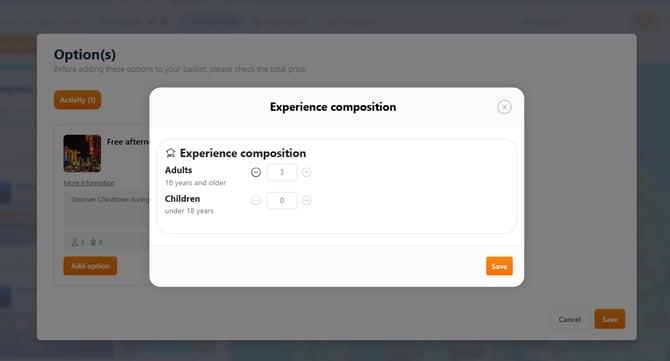Click the Free afternoon activity title

tap(128, 142)
